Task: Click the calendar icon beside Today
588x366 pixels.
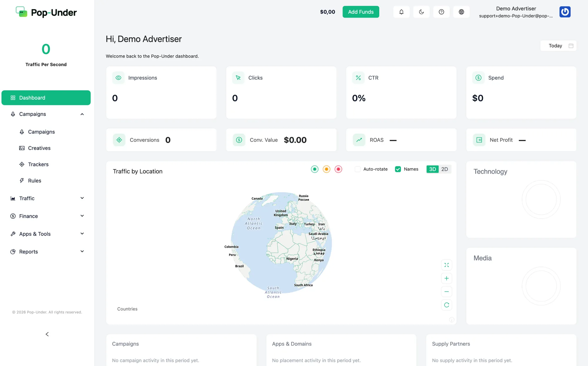Action: pyautogui.click(x=571, y=46)
